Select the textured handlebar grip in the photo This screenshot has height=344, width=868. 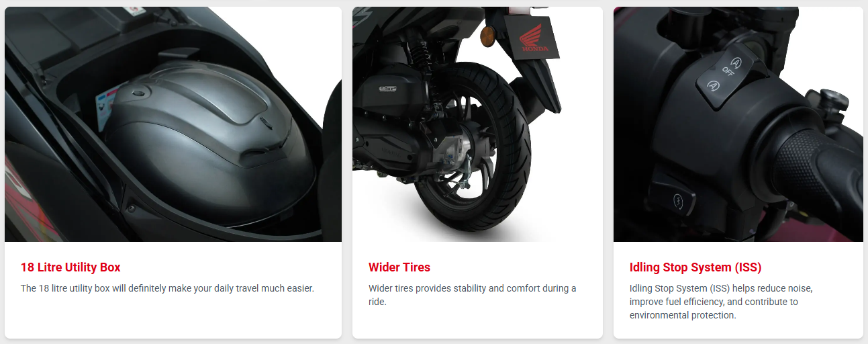pyautogui.click(x=816, y=168)
